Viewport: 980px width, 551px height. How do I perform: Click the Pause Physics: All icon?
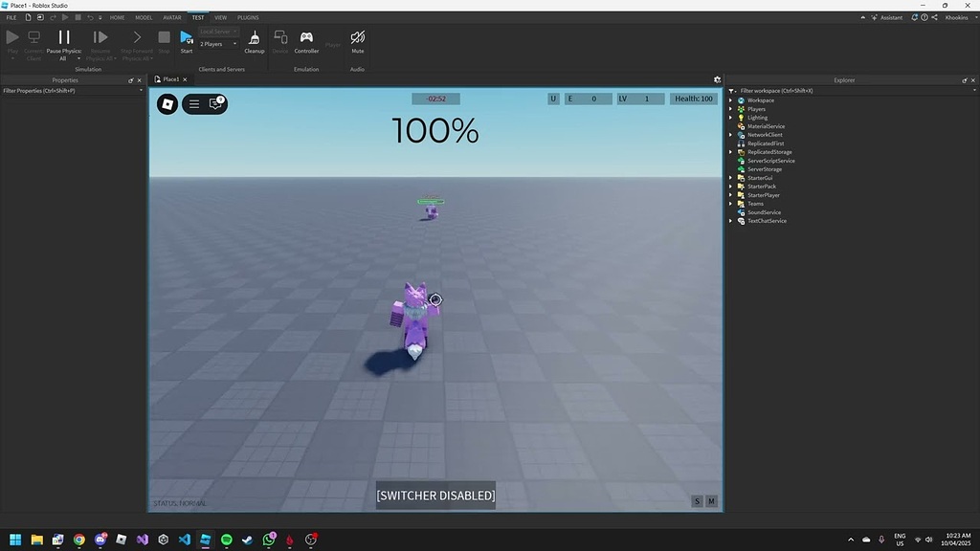point(63,38)
